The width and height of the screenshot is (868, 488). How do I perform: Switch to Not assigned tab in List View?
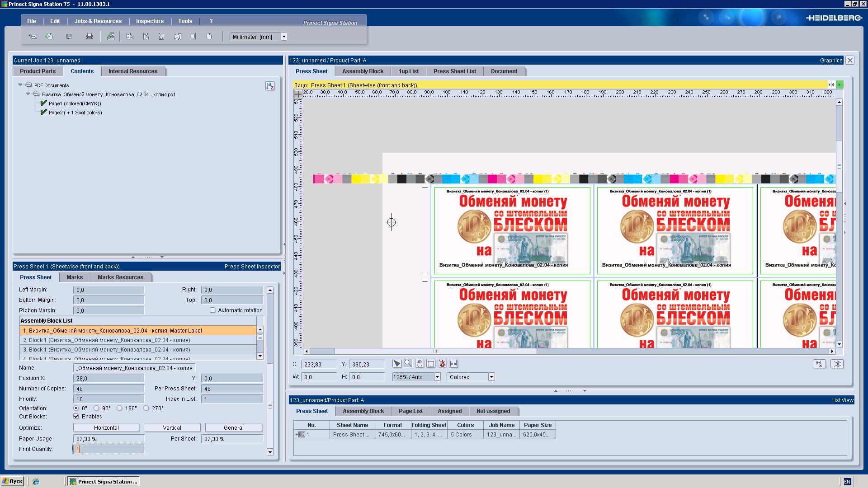click(493, 411)
